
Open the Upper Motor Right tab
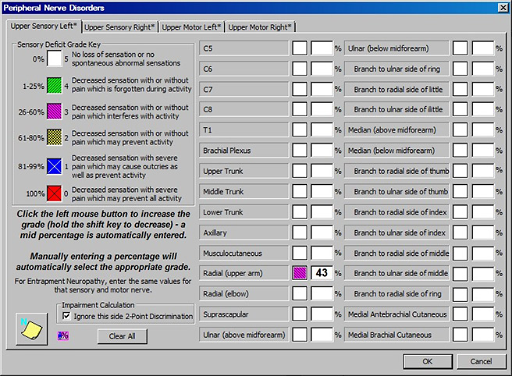coord(260,27)
